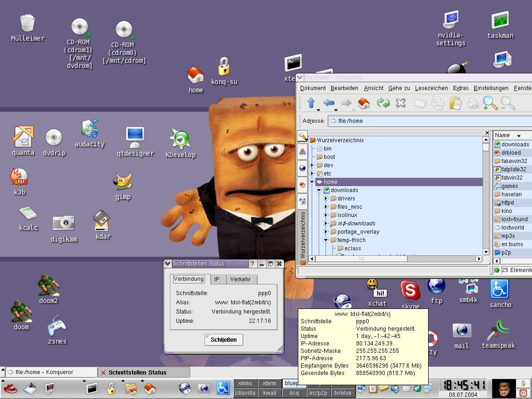
Task: Open the Name column header dropdown
Action: click(519, 136)
